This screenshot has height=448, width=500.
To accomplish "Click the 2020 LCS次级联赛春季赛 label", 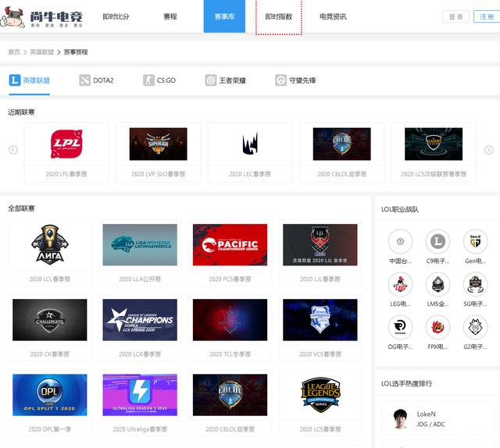I will [434, 174].
